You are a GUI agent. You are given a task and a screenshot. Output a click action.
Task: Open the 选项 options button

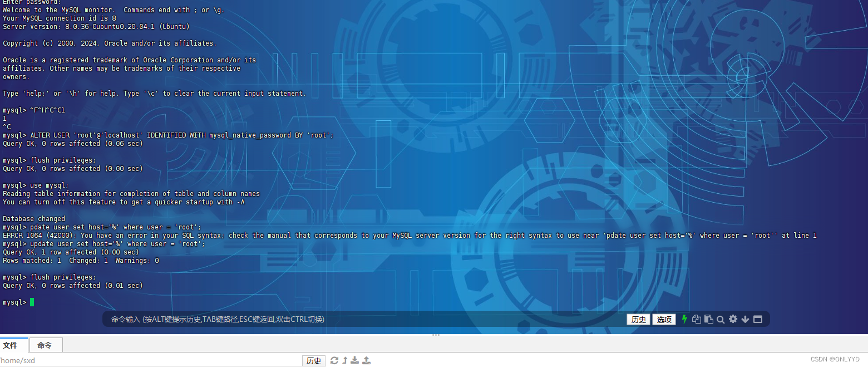coord(664,319)
